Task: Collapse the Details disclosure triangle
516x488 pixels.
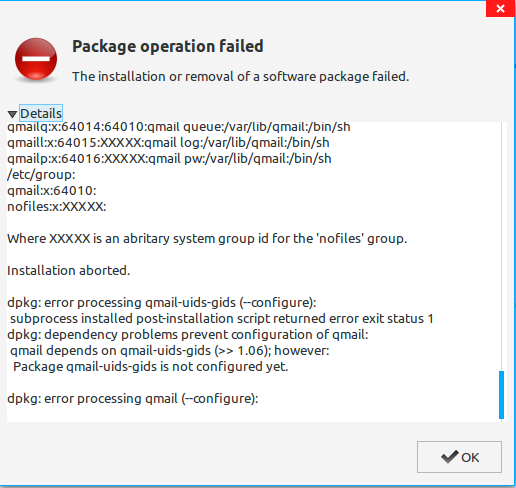Action: 12,114
